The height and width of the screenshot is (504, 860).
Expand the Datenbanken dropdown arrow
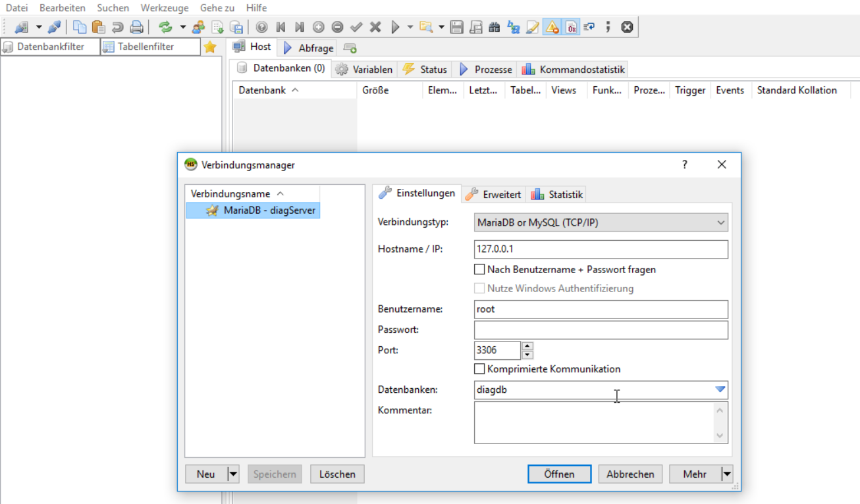click(x=720, y=390)
